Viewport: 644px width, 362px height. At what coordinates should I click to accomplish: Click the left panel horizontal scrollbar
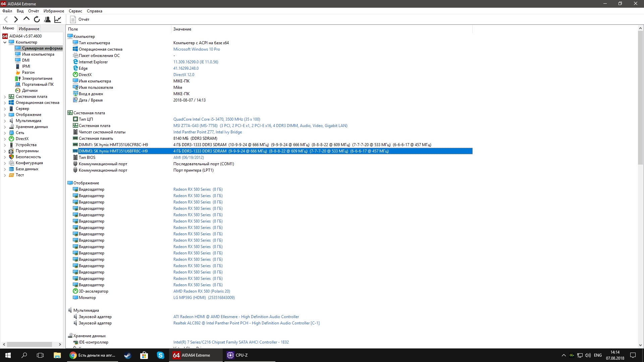[30, 344]
